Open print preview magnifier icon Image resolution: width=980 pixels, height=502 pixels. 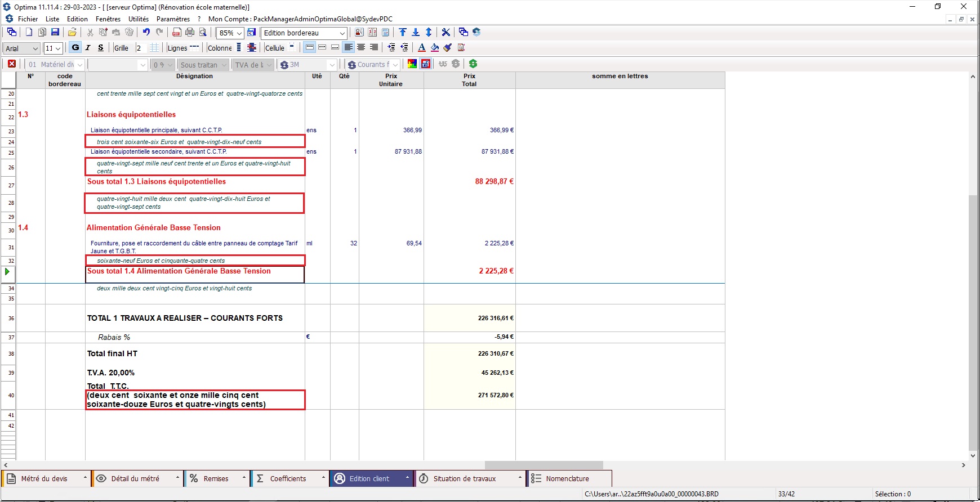pos(203,33)
